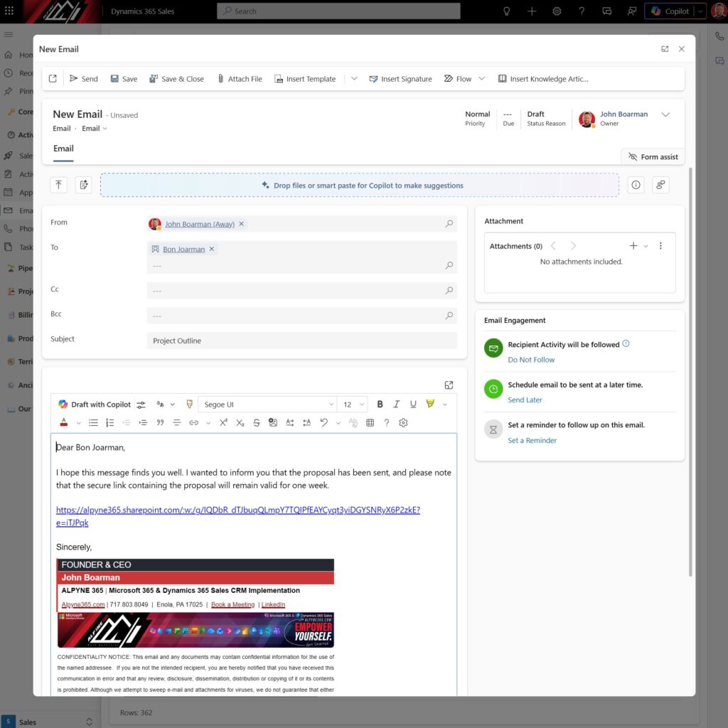728x728 pixels.
Task: Expand the Flow menu chevron
Action: coord(482,78)
